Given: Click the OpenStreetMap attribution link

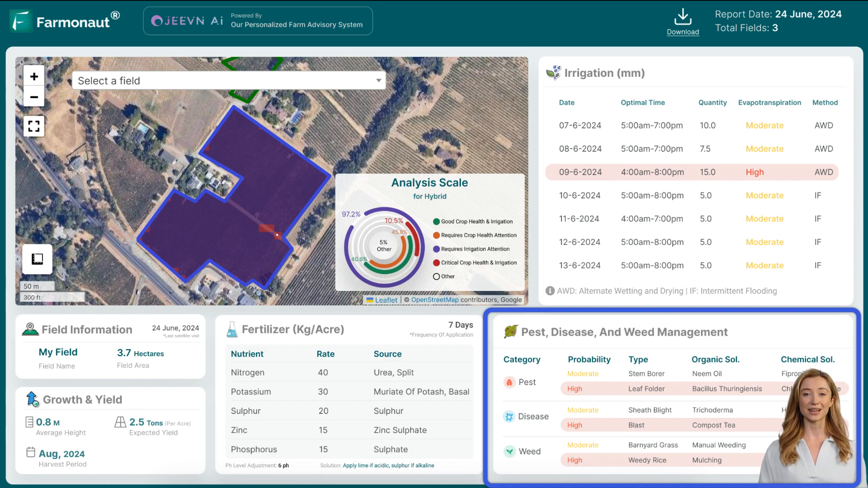Looking at the screenshot, I should 435,300.
